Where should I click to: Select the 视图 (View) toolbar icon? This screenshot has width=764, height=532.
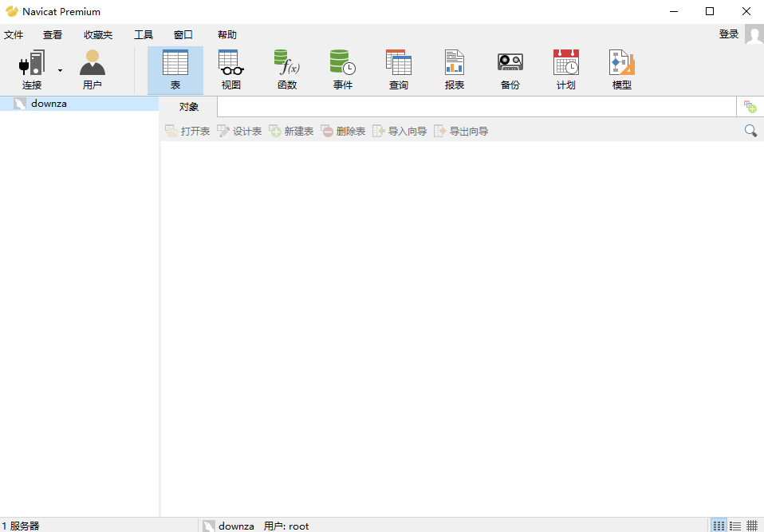[x=231, y=70]
